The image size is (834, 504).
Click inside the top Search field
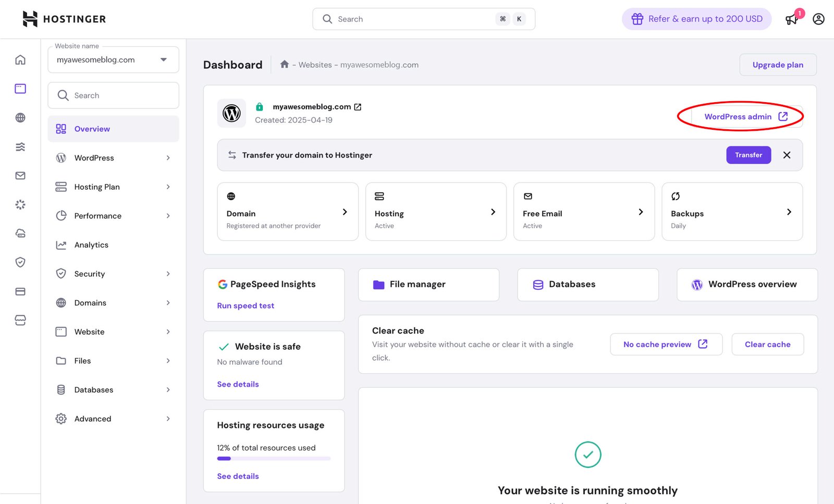[x=423, y=19]
